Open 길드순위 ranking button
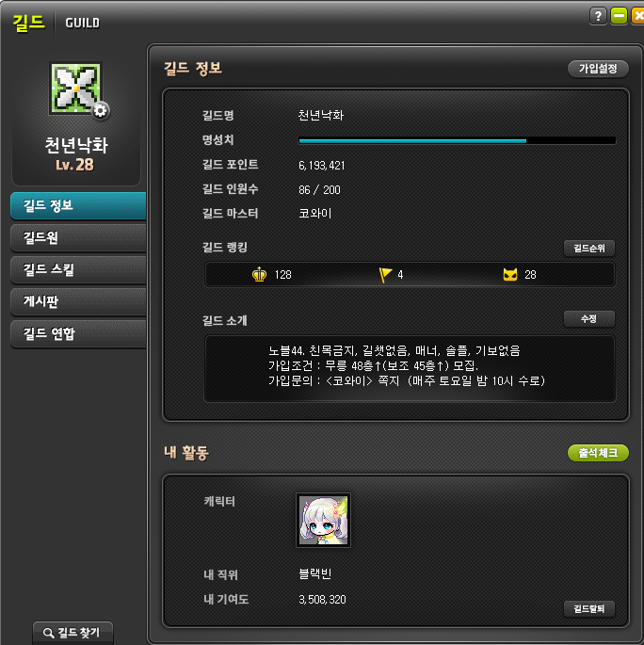644x645 pixels. [x=589, y=248]
